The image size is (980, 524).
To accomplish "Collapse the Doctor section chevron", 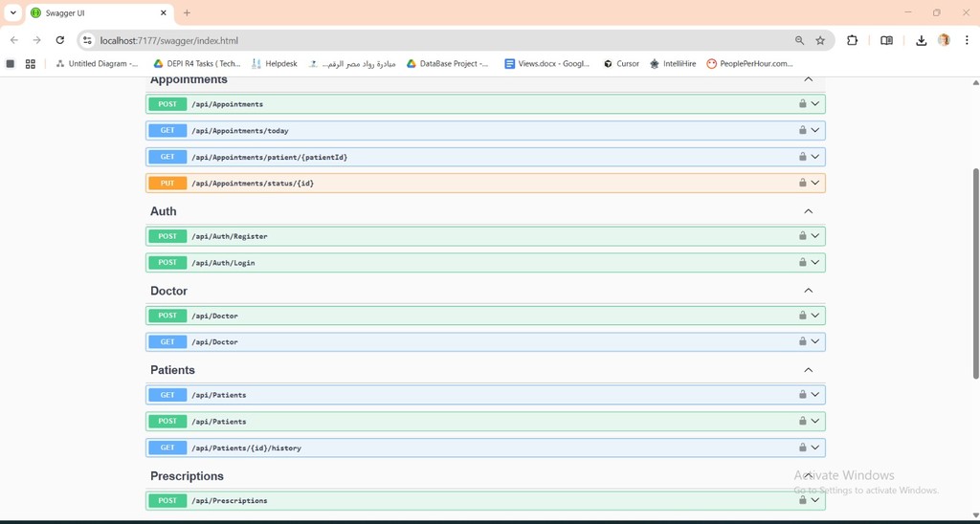I will tap(808, 291).
